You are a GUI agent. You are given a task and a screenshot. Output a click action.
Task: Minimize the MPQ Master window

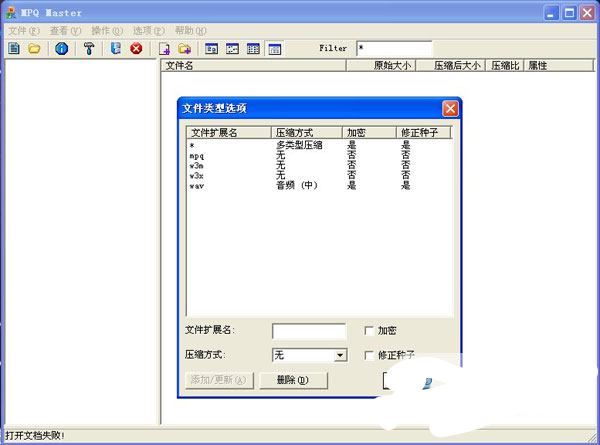click(551, 13)
